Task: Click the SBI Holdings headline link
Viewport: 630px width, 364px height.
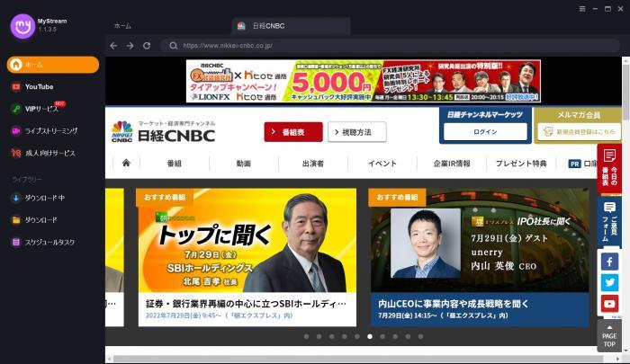Action: click(x=246, y=304)
